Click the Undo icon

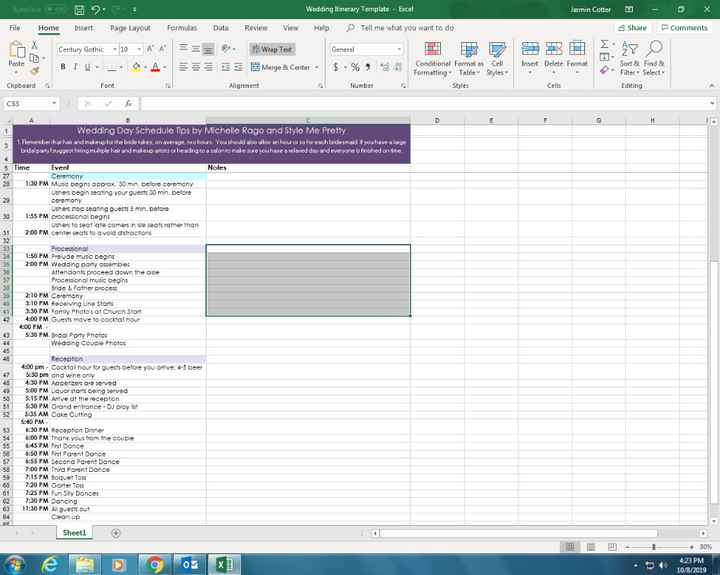point(95,10)
